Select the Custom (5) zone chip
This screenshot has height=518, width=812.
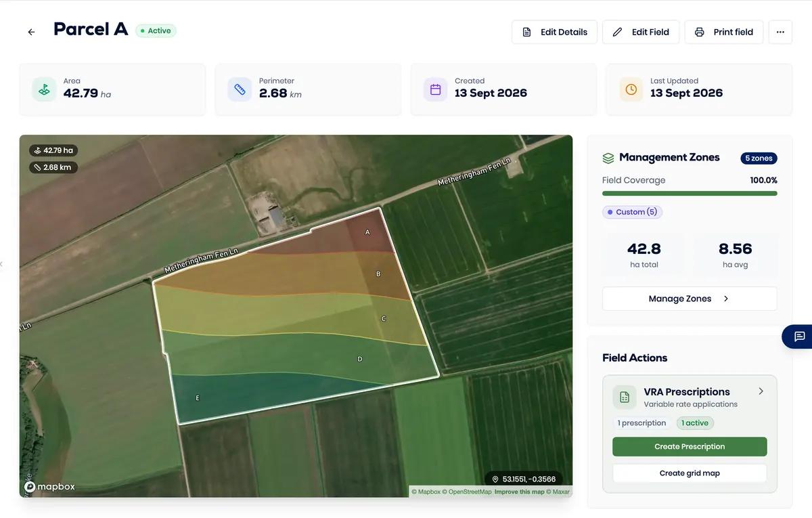[x=632, y=212]
